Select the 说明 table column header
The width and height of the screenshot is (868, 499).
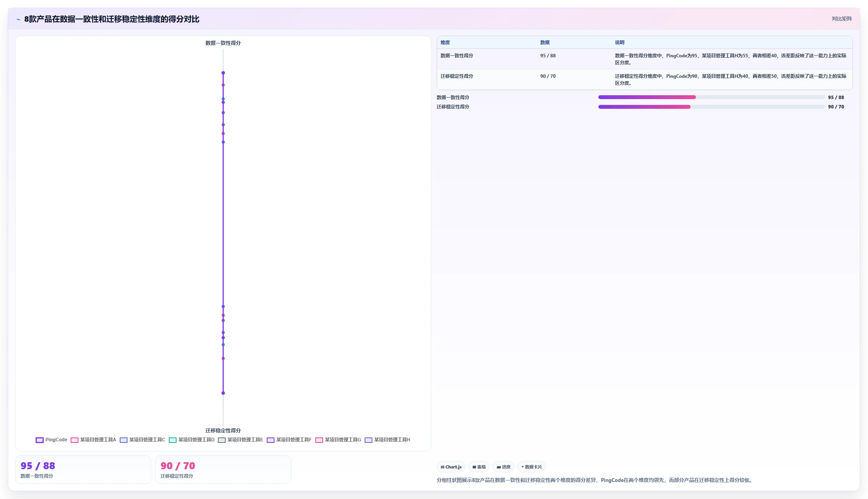click(620, 43)
